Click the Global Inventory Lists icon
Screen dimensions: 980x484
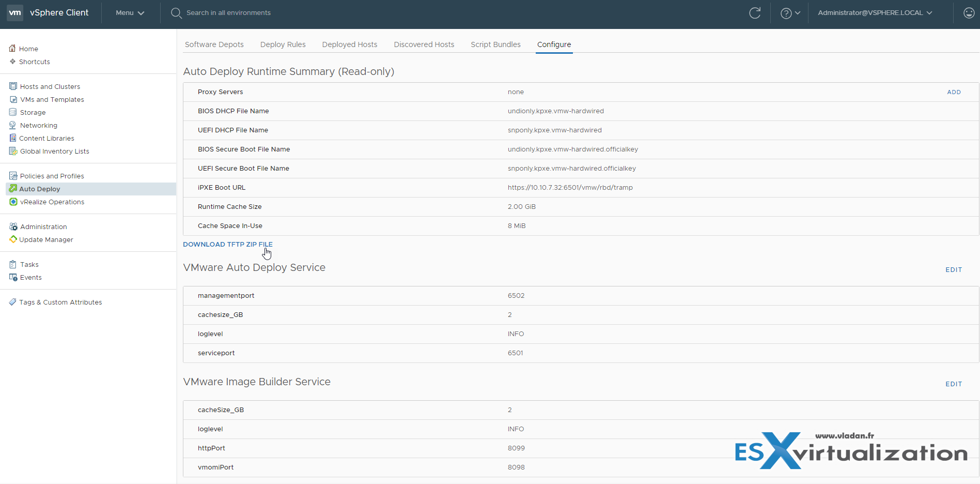[13, 151]
